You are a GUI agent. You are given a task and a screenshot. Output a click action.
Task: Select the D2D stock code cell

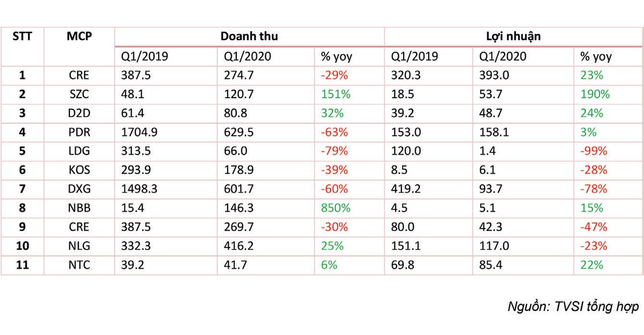tap(79, 113)
